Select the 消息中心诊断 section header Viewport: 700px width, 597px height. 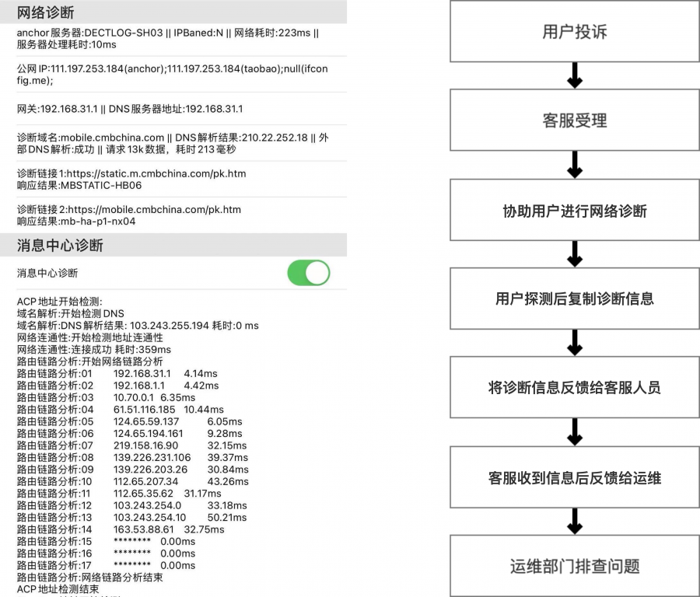[x=173, y=245]
